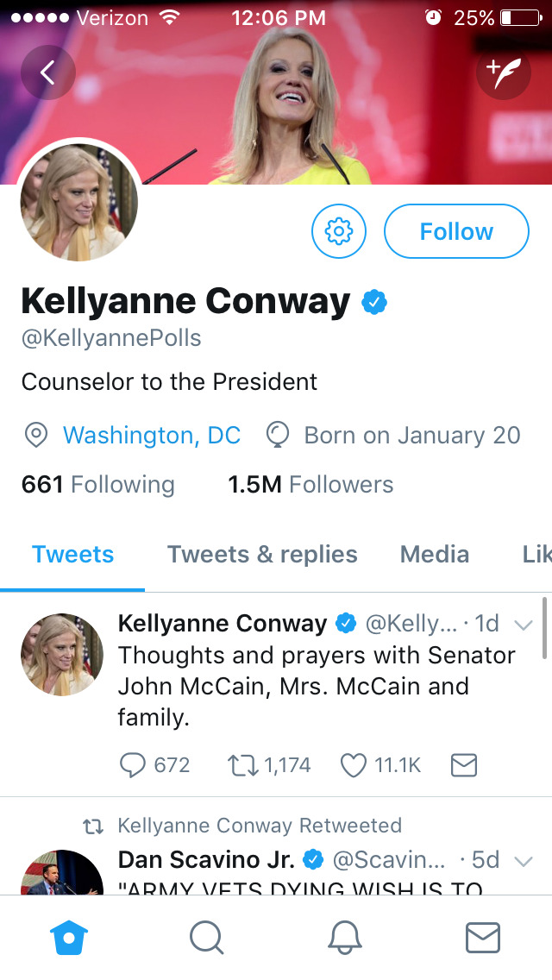The width and height of the screenshot is (552, 980).
Task: Tap the back arrow icon
Action: tap(48, 72)
